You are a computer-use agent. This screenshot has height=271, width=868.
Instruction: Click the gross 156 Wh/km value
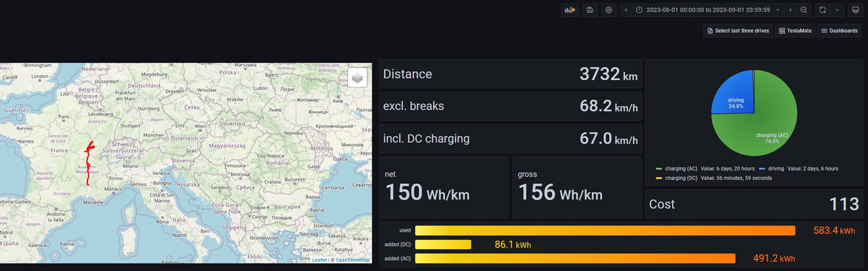(x=560, y=192)
